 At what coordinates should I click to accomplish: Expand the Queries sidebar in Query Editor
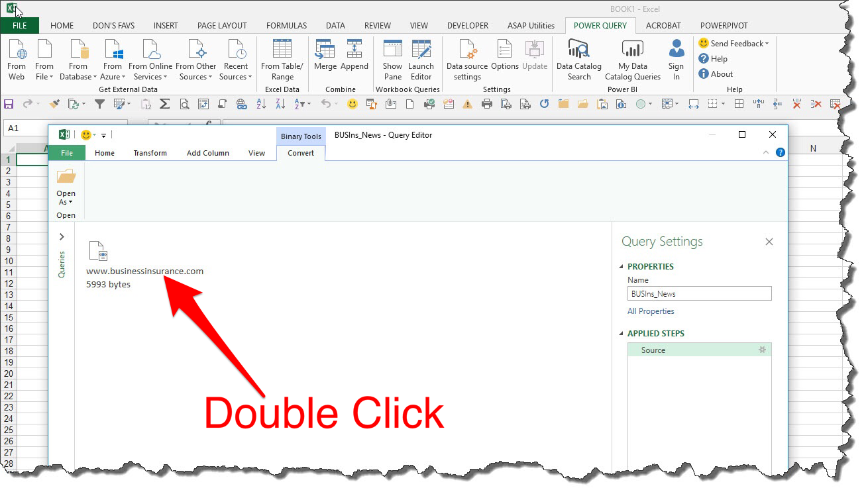(x=61, y=236)
